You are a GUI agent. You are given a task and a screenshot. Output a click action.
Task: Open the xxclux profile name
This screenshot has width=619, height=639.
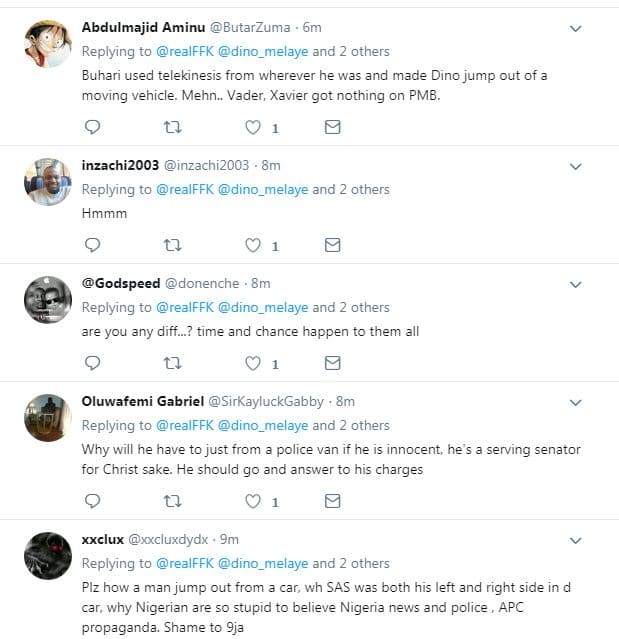101,539
